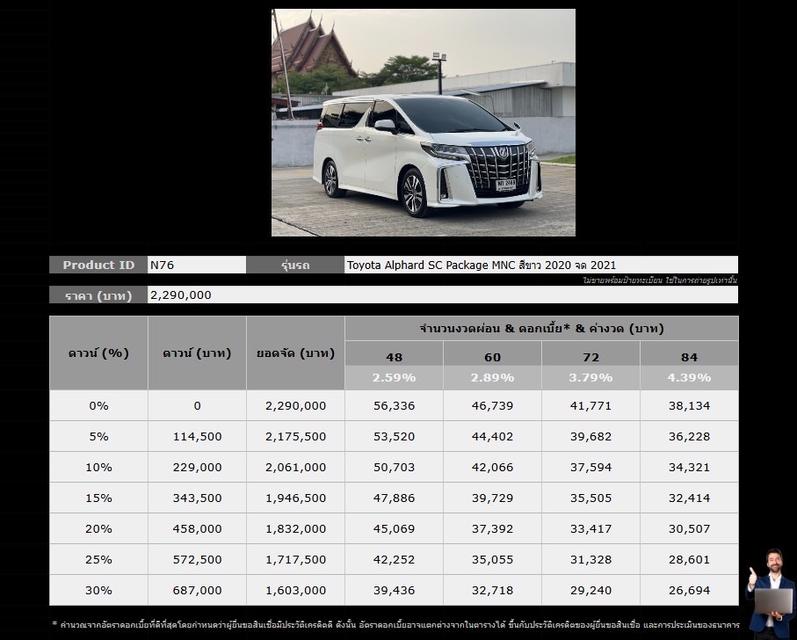Click monthly payment 35,505
This screenshot has height=640, width=797.
591,498
